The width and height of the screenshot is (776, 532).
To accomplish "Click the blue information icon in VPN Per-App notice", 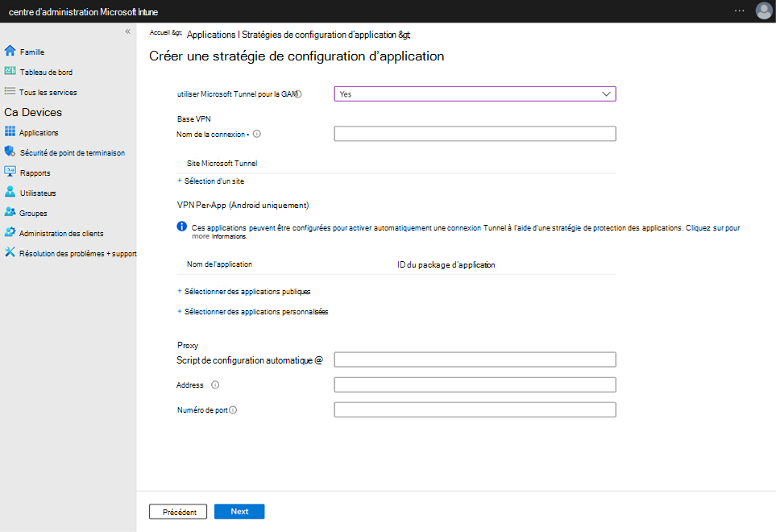I will [181, 227].
